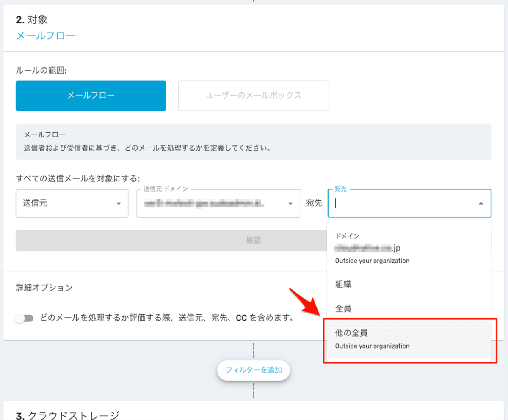Select ユーザーのメールボックス rule scope button

[x=254, y=96]
